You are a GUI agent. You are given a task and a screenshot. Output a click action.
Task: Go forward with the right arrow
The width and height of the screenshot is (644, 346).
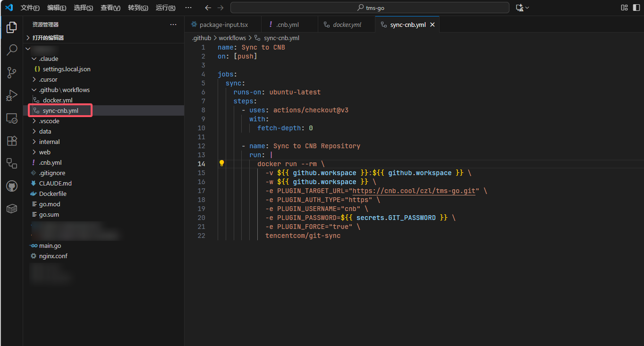pyautogui.click(x=220, y=8)
